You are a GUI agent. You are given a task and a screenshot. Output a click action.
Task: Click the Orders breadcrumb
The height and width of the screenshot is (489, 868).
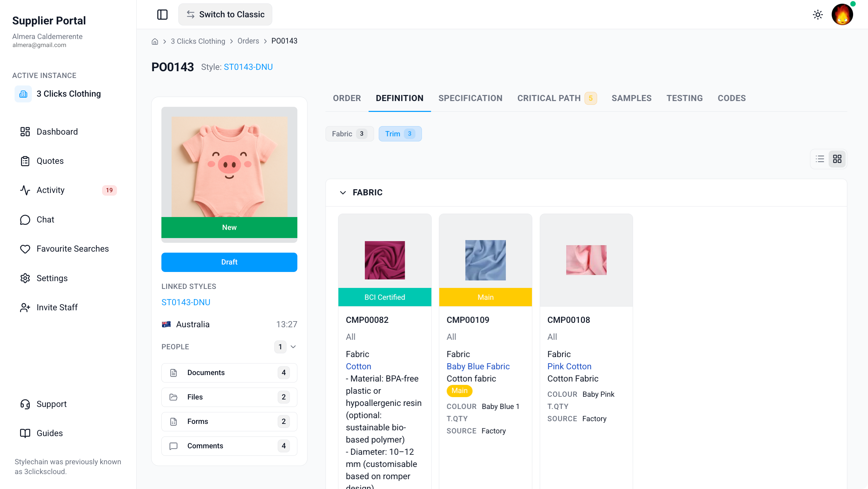click(x=248, y=41)
